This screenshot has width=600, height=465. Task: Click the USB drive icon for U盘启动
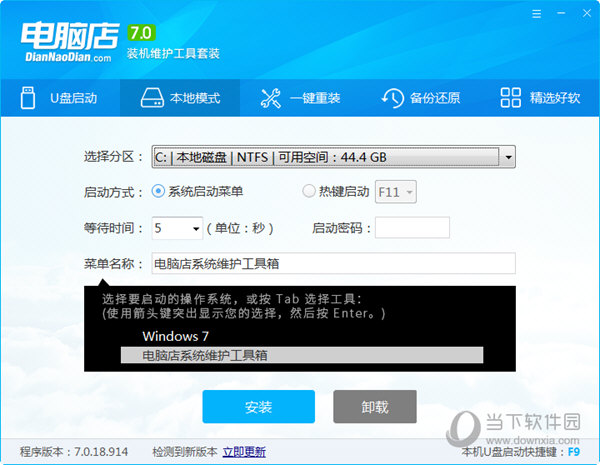pyautogui.click(x=28, y=98)
